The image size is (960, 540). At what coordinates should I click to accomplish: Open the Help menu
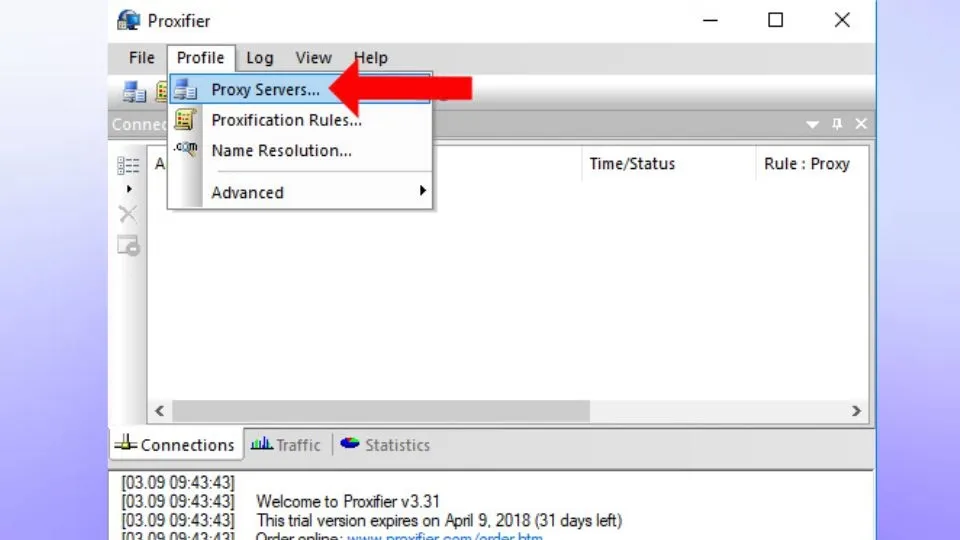pos(371,58)
